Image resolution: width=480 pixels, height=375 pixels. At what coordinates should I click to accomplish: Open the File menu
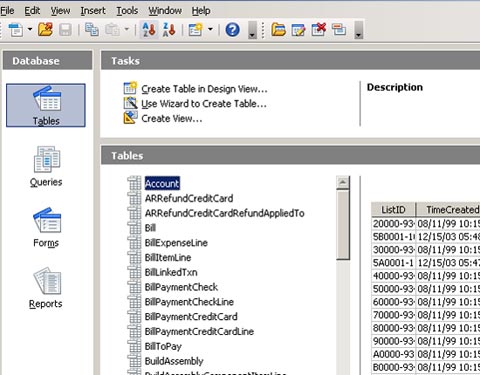7,11
